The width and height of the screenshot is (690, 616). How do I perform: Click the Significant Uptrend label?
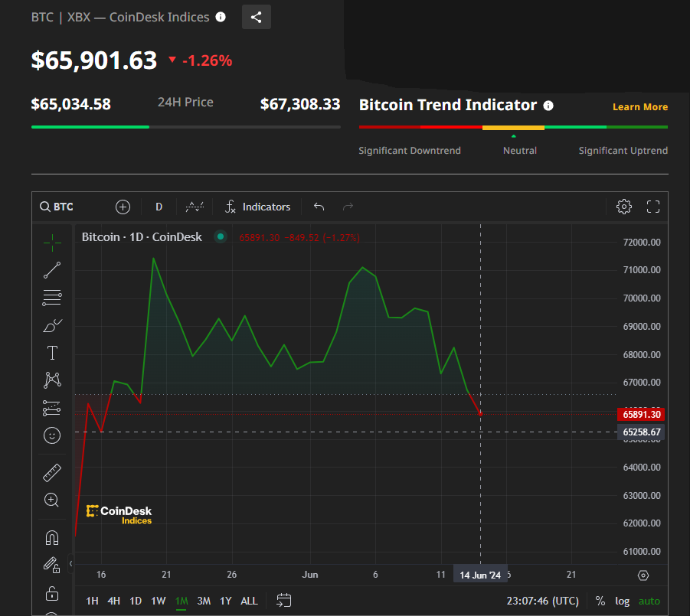[x=623, y=151]
